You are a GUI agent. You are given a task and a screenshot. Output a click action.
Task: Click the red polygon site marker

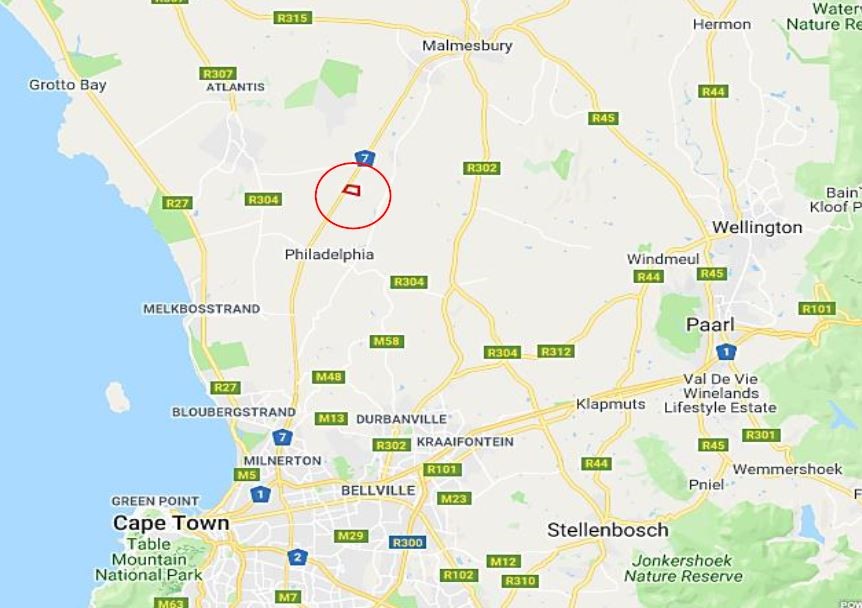pos(352,190)
